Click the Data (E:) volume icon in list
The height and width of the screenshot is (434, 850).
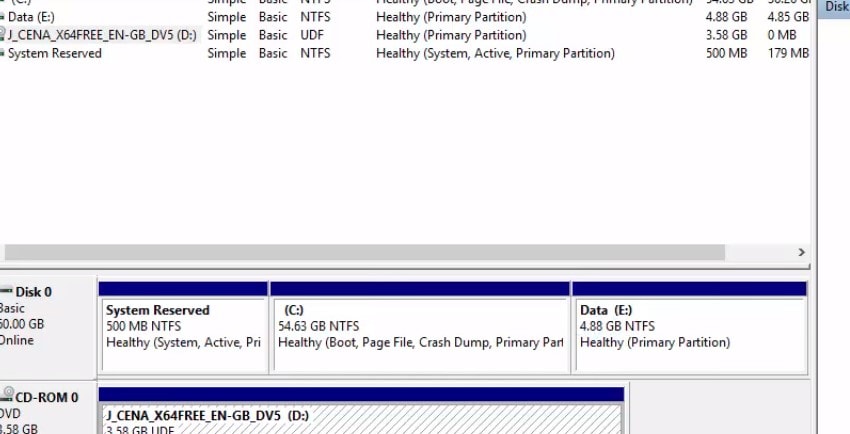(3, 17)
